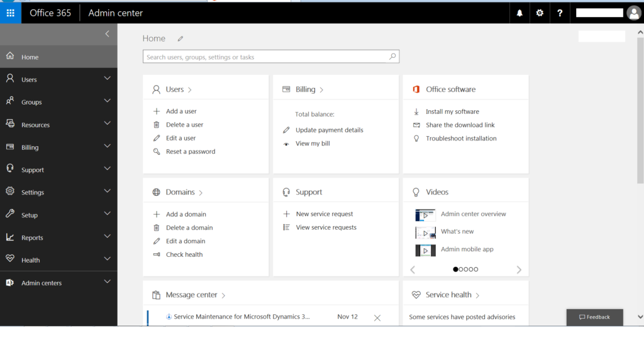Expand the Billing menu chevron in sidebar
The image size is (644, 347).
pos(107,146)
